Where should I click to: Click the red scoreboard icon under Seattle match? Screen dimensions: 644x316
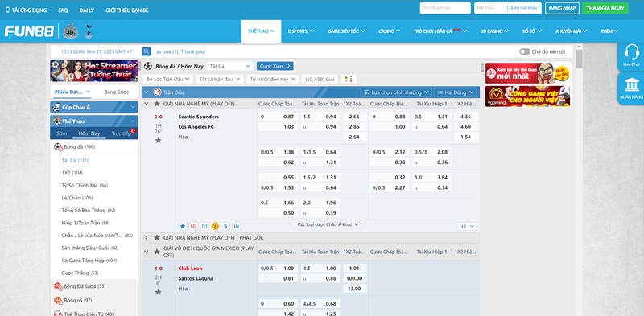pos(193,226)
